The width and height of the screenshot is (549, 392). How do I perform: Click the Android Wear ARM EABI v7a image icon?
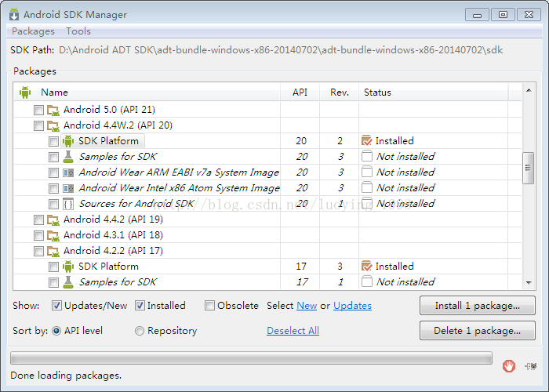[68, 172]
